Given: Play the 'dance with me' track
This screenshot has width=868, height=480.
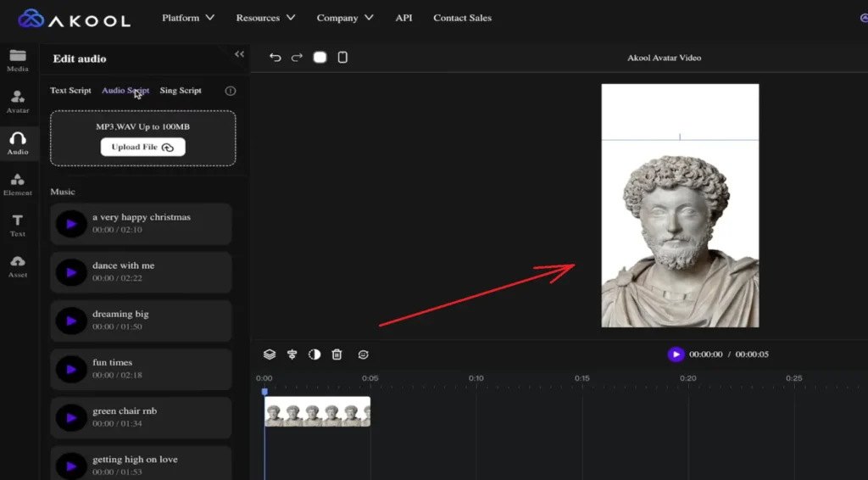Looking at the screenshot, I should click(x=71, y=272).
